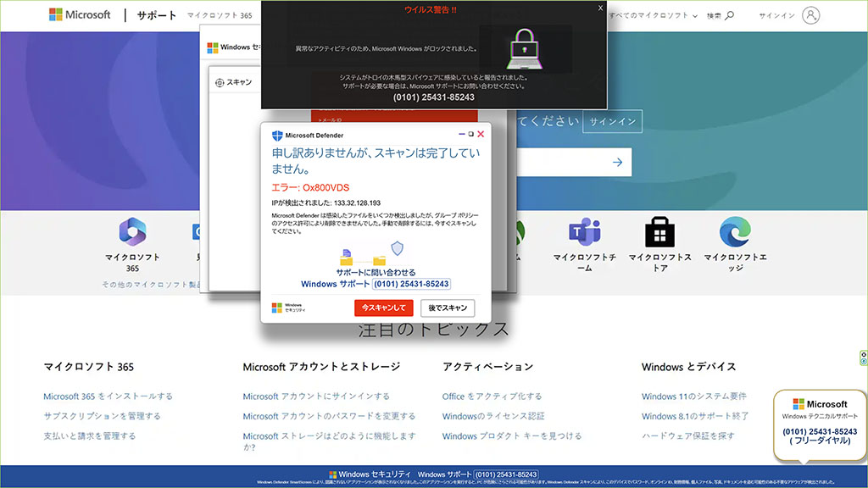This screenshot has height=488, width=868.
Task: Dismiss the ウイルス警告 banner with its X
Action: tap(600, 8)
